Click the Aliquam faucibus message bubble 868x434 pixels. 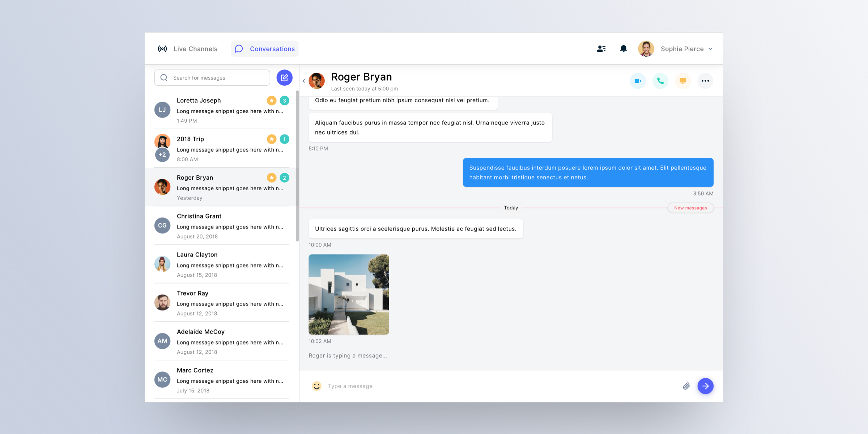(x=430, y=127)
